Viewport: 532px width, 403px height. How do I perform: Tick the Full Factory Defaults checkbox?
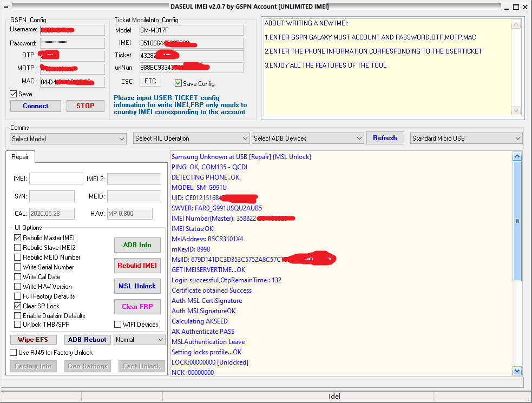point(18,296)
